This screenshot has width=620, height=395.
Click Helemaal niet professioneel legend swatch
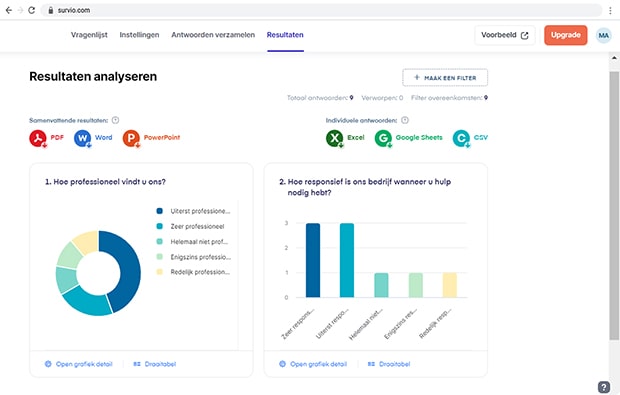point(159,242)
